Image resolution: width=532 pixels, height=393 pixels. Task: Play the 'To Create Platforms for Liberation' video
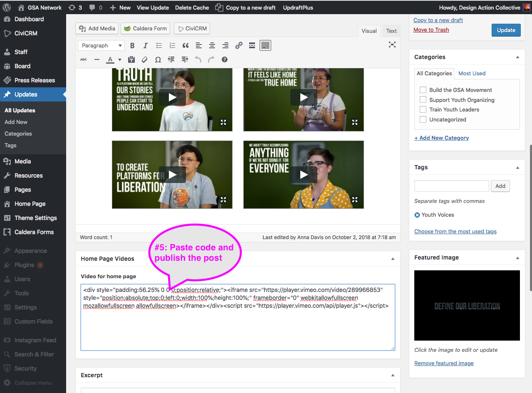point(172,175)
